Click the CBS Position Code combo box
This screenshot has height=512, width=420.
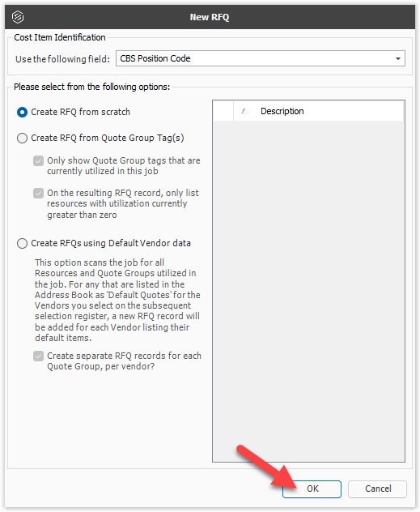261,58
